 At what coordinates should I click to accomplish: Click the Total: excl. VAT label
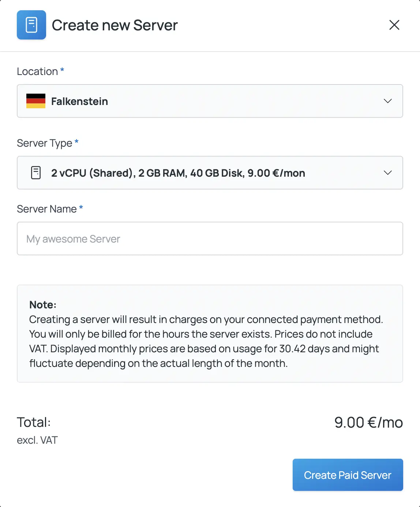pyautogui.click(x=37, y=440)
